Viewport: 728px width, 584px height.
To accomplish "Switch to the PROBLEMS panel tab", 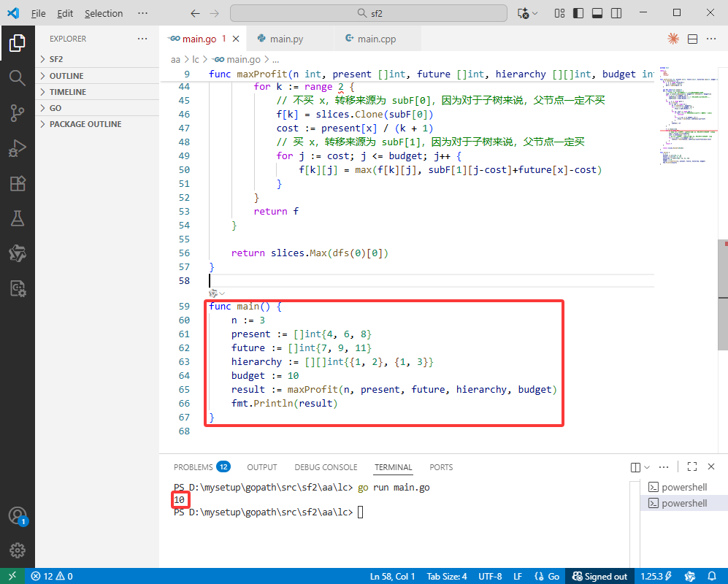I will pyautogui.click(x=202, y=467).
